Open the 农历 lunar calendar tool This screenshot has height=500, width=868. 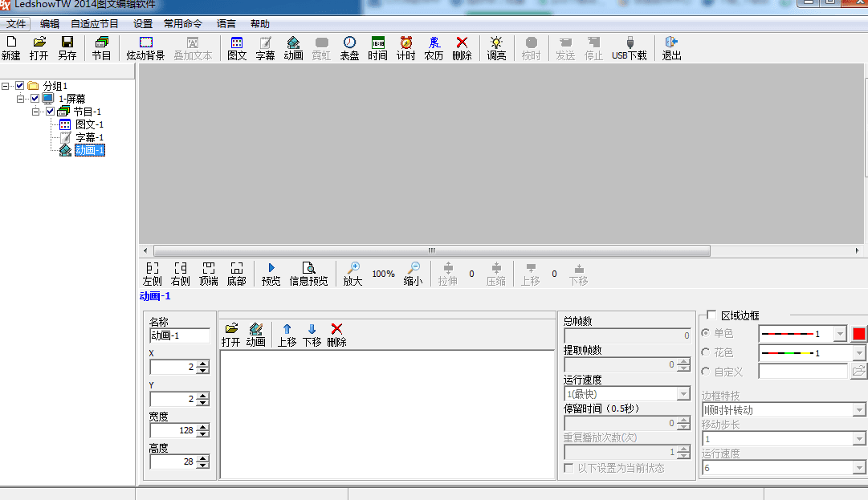point(434,48)
